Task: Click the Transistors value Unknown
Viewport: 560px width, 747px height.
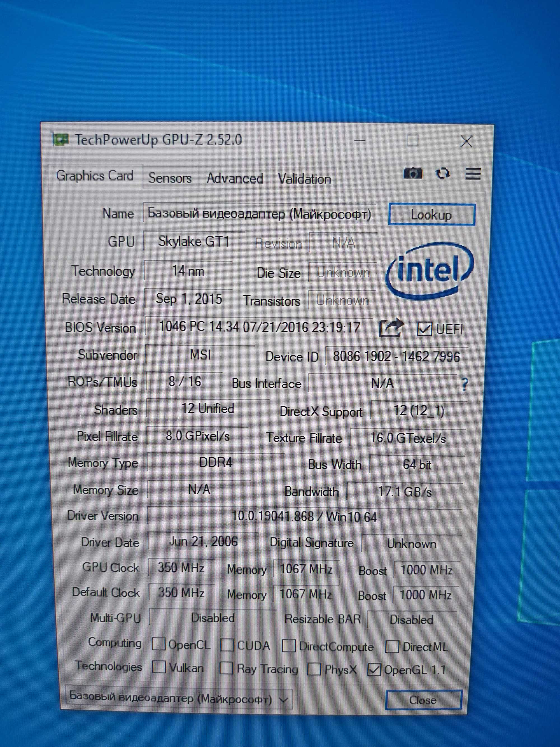Action: 342,300
